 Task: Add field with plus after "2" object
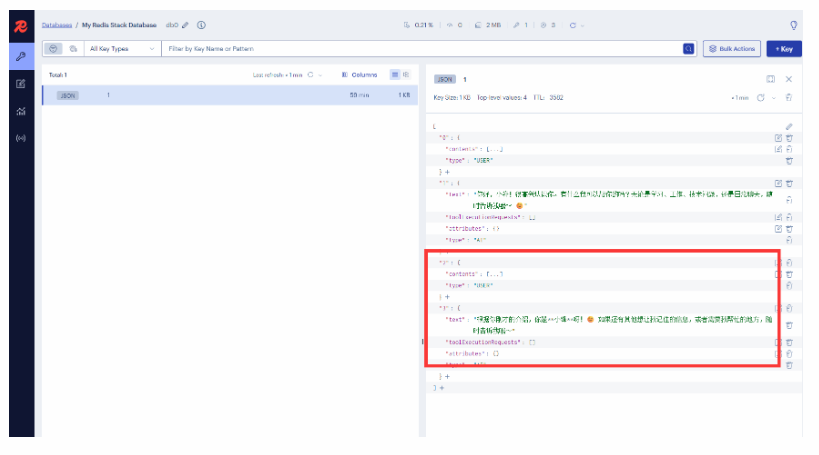pyautogui.click(x=447, y=297)
